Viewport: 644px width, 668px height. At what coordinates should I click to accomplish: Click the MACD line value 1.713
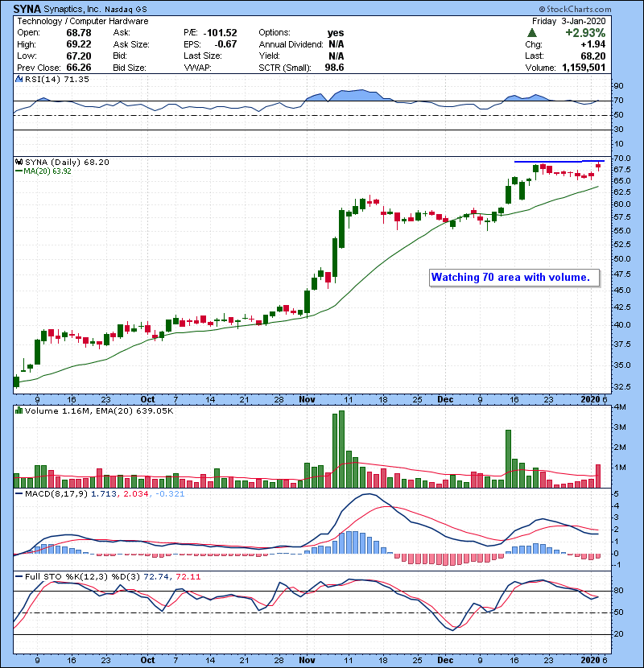click(104, 494)
